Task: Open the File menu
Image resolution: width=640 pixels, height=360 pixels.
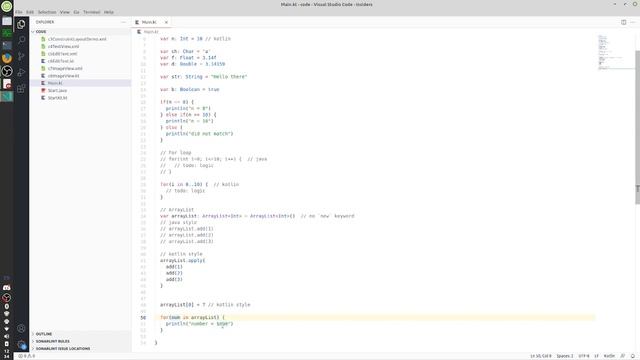Action: coord(19,12)
